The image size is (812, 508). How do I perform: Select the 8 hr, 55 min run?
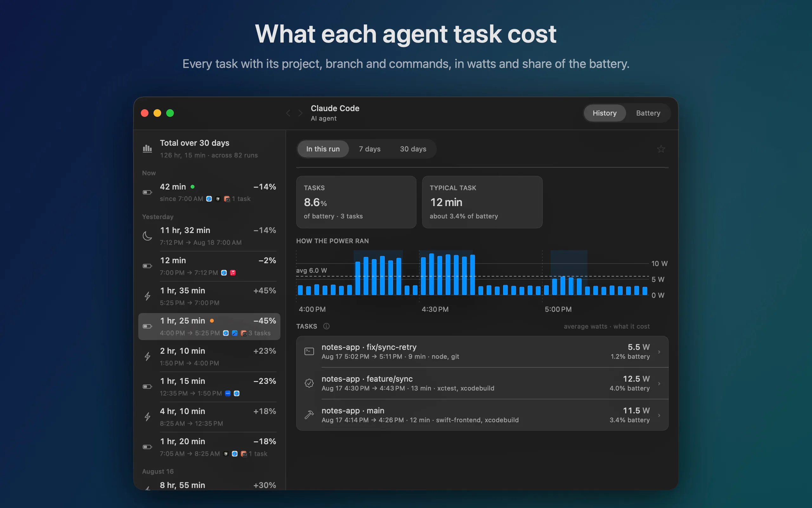click(209, 485)
